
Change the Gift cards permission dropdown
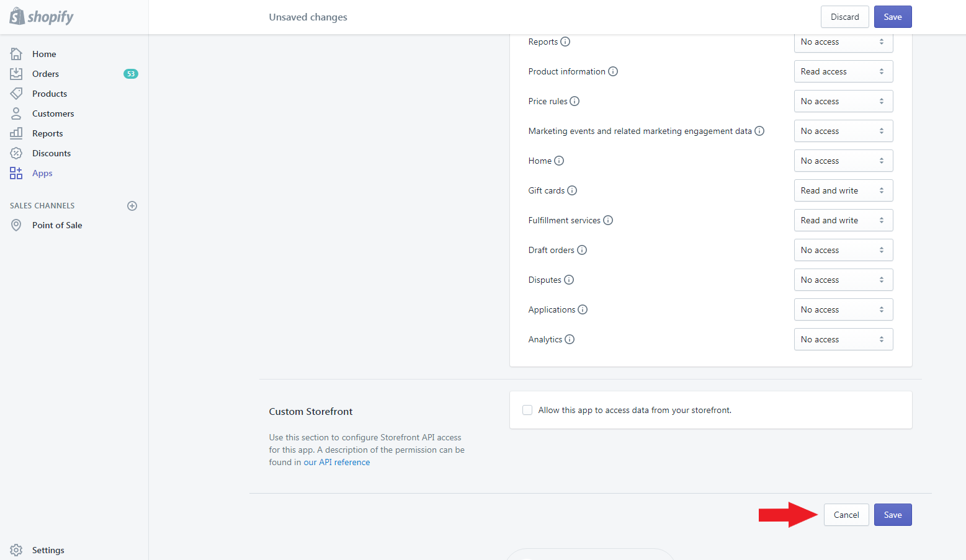(843, 190)
